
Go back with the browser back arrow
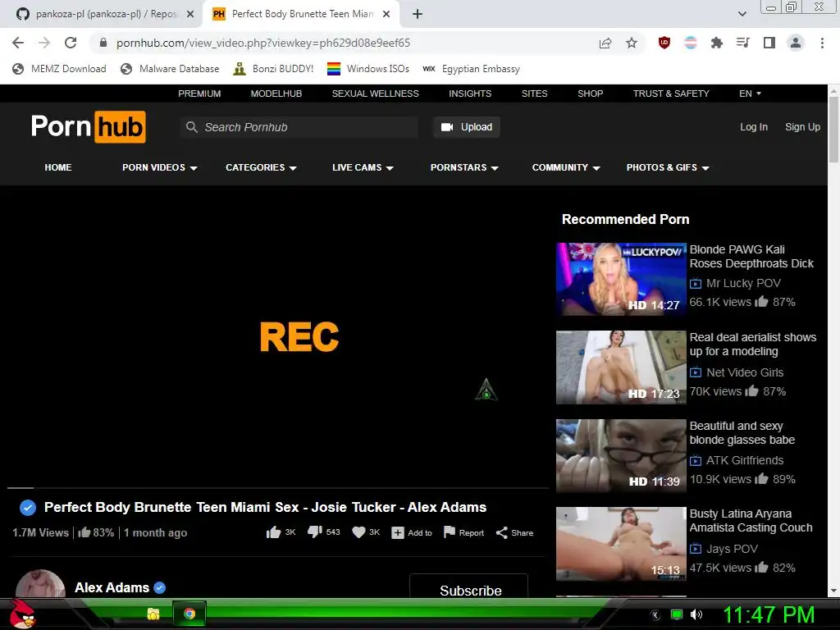18,43
